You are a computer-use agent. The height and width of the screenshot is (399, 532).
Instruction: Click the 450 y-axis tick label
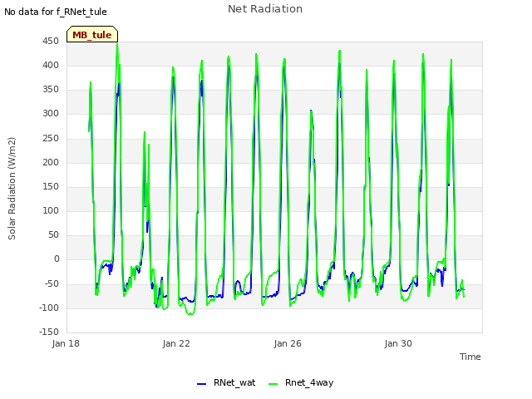51,41
